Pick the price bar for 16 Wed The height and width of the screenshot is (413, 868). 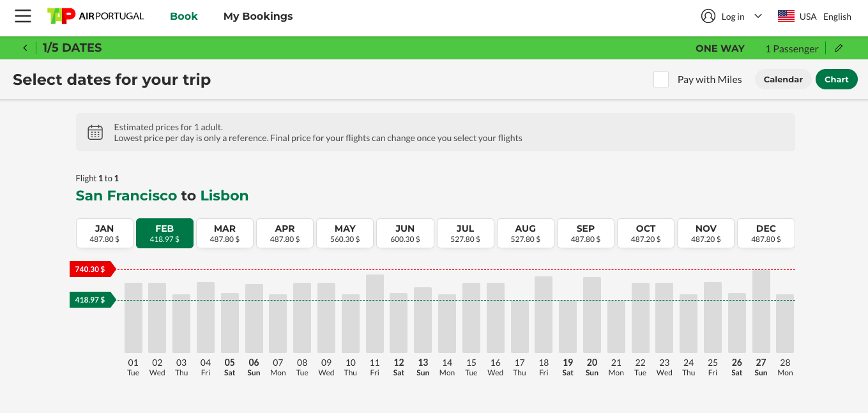coord(496,318)
